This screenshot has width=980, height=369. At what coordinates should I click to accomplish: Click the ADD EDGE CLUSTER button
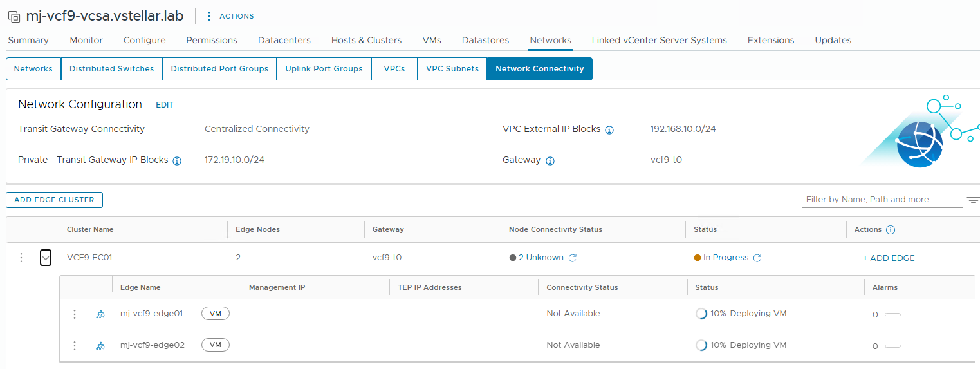point(54,200)
